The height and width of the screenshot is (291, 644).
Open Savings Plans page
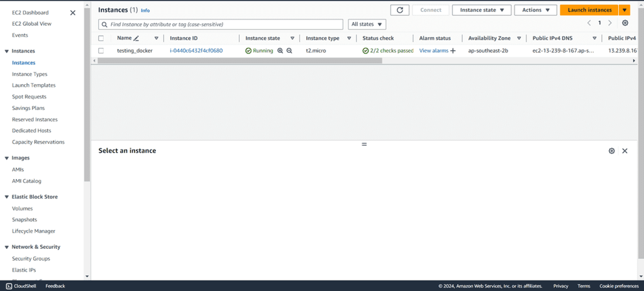pyautogui.click(x=28, y=108)
